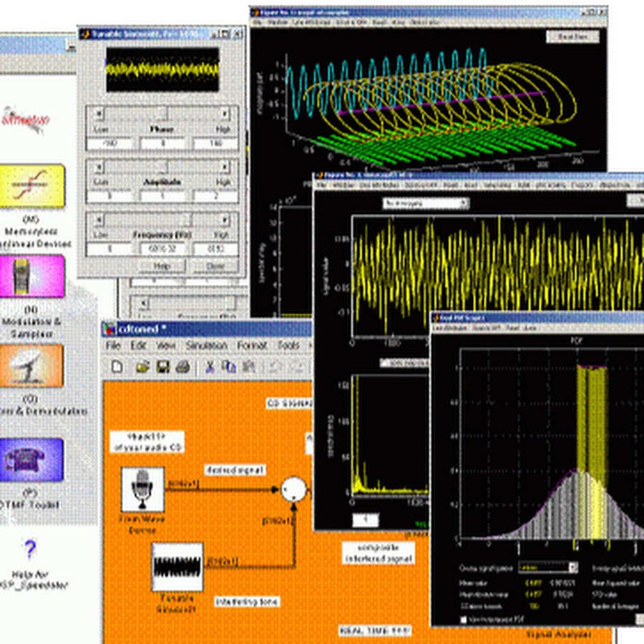
Task: Click the cdtoned window title bar icon
Action: pyautogui.click(x=109, y=329)
